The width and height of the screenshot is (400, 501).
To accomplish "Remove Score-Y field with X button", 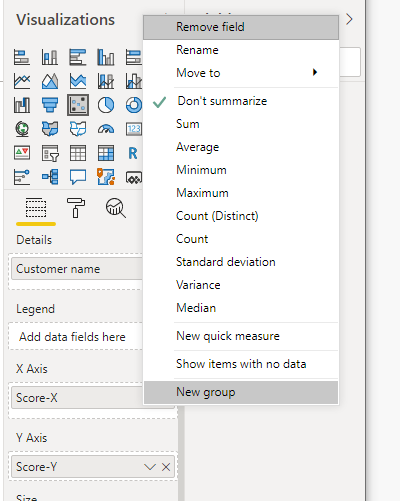I will tap(166, 467).
